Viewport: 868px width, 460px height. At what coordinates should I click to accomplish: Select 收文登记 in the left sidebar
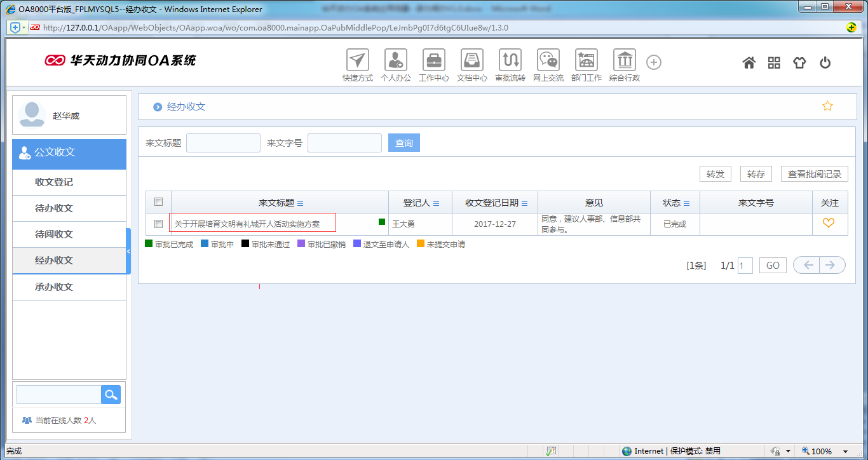(54, 182)
